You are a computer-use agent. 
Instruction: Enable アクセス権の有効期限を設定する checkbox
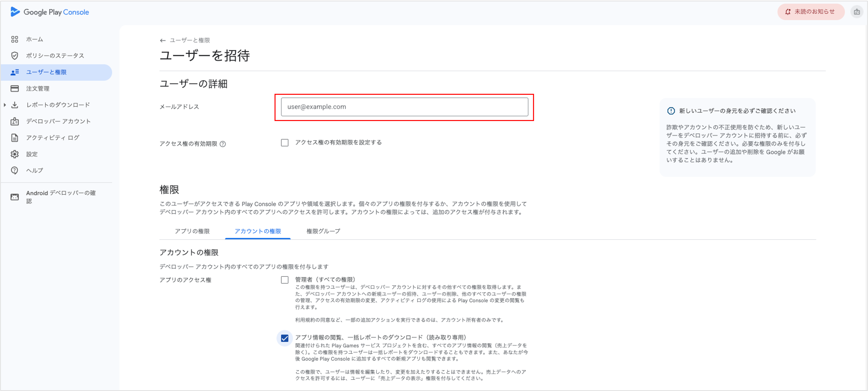click(x=285, y=143)
